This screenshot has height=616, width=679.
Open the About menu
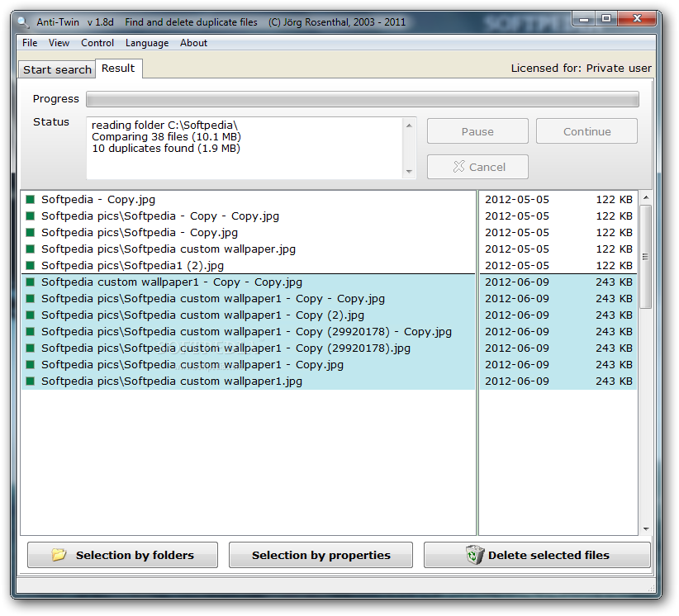click(x=193, y=43)
